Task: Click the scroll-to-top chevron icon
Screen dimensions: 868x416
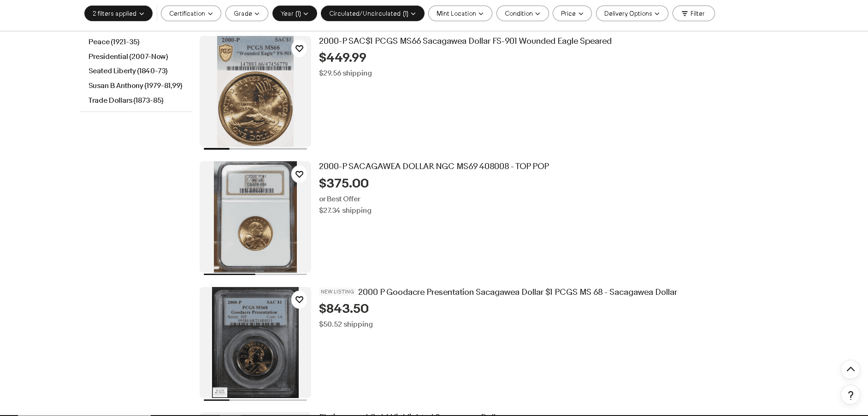Action: 850,369
